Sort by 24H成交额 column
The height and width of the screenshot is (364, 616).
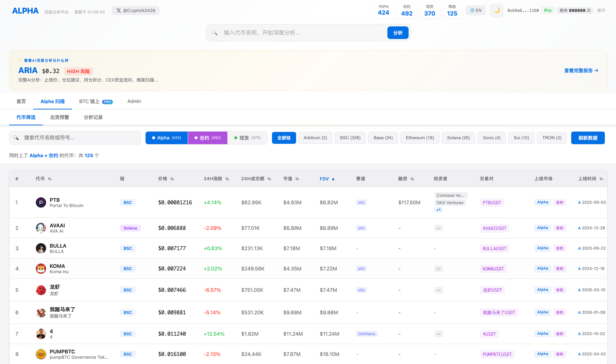(x=256, y=179)
